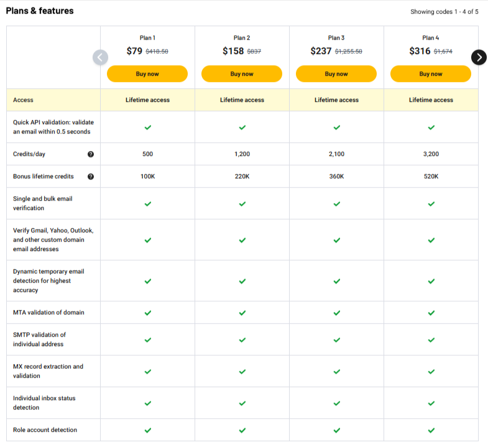
Task: Click the $1,674 crossed-out price
Action: click(443, 52)
